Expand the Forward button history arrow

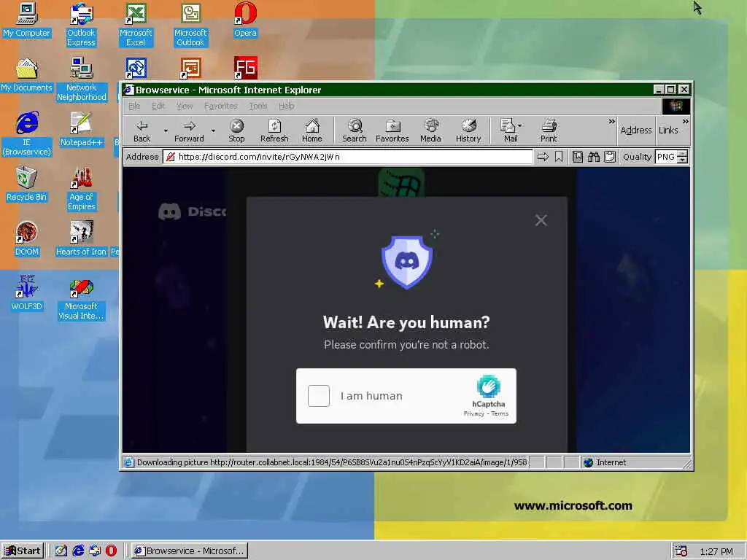(214, 131)
